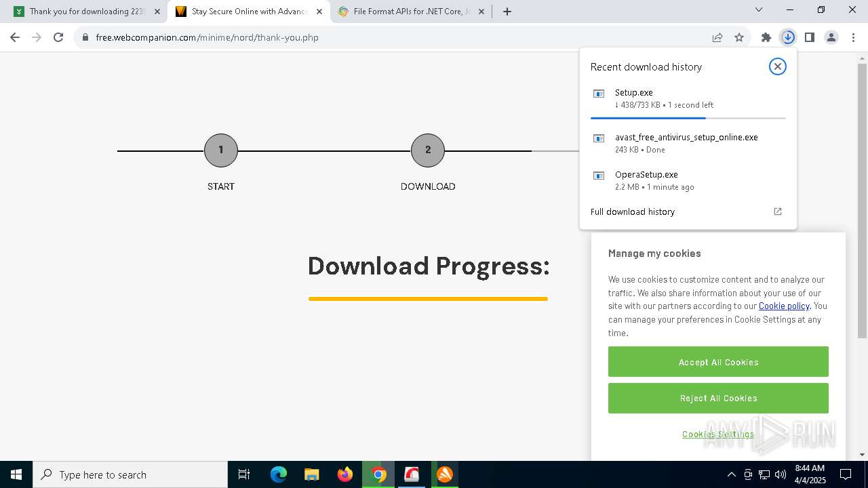
Task: Click the avast setup file icon
Action: click(x=599, y=138)
